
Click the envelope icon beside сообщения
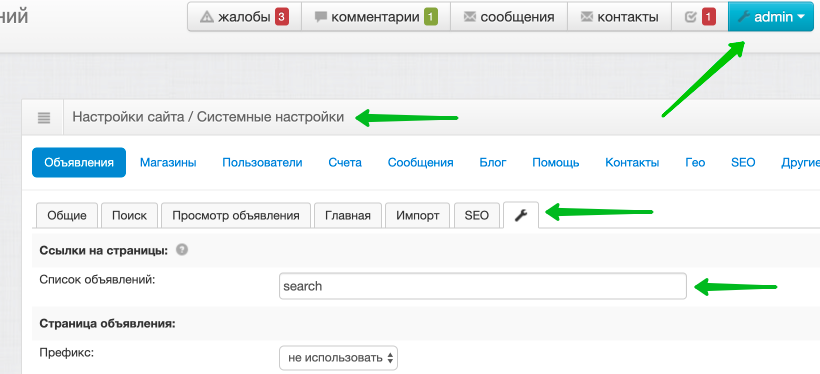point(470,17)
